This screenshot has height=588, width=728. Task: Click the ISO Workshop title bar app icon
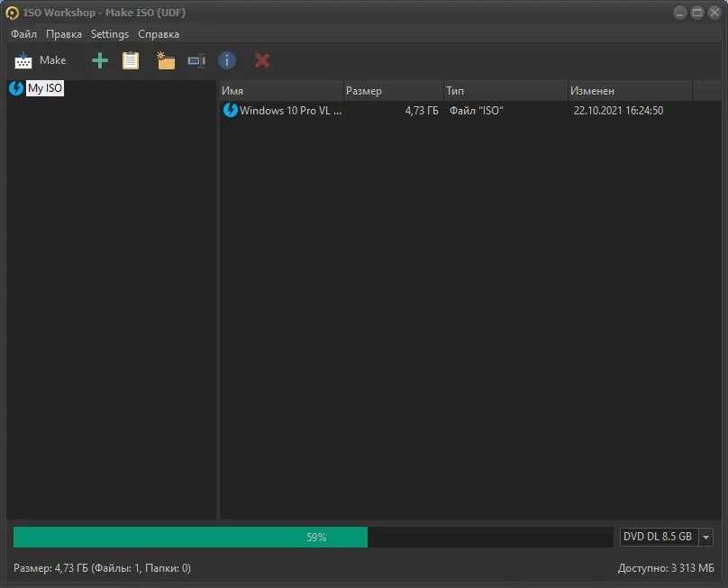point(12,13)
